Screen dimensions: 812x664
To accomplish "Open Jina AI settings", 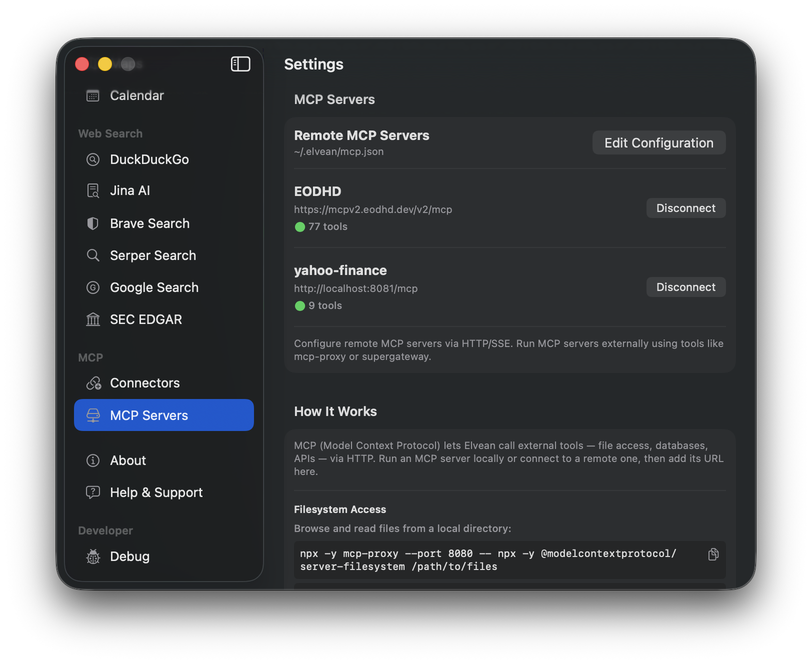I will pyautogui.click(x=163, y=190).
